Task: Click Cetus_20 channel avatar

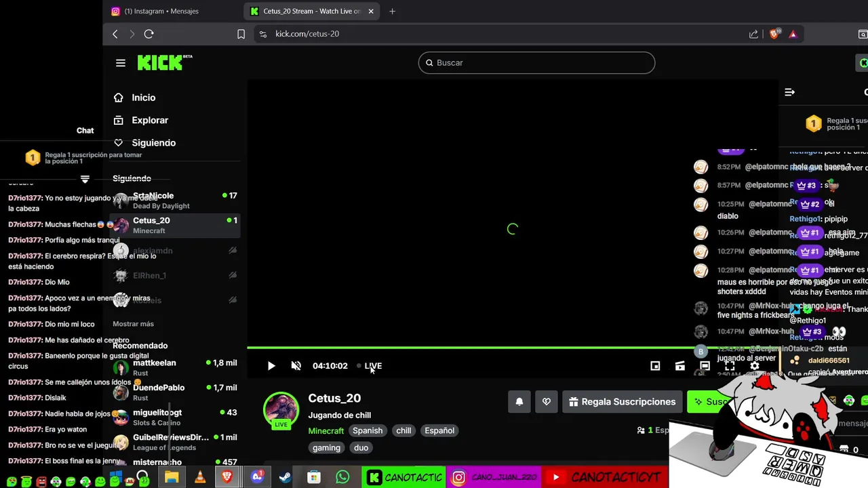Action: click(x=281, y=410)
